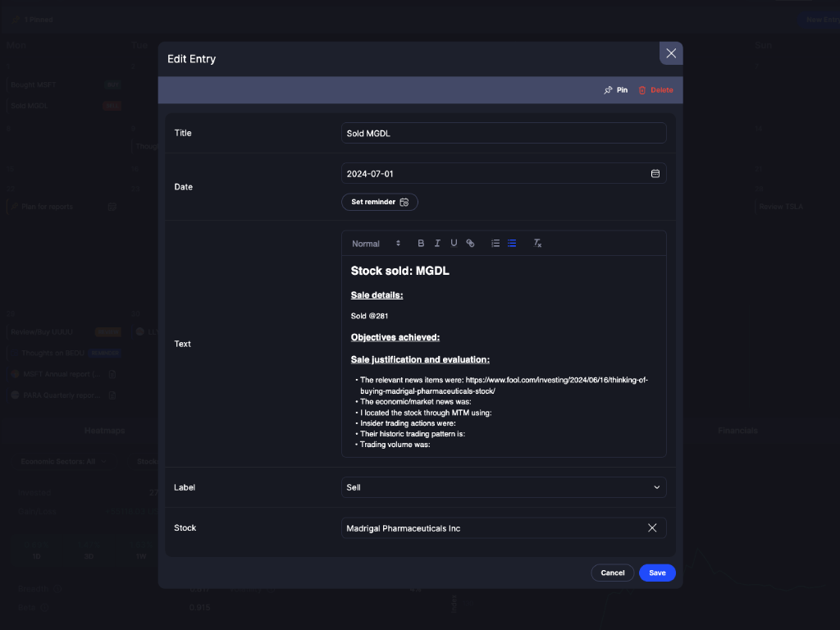Open the Normal paragraph style dropdown

coord(376,243)
